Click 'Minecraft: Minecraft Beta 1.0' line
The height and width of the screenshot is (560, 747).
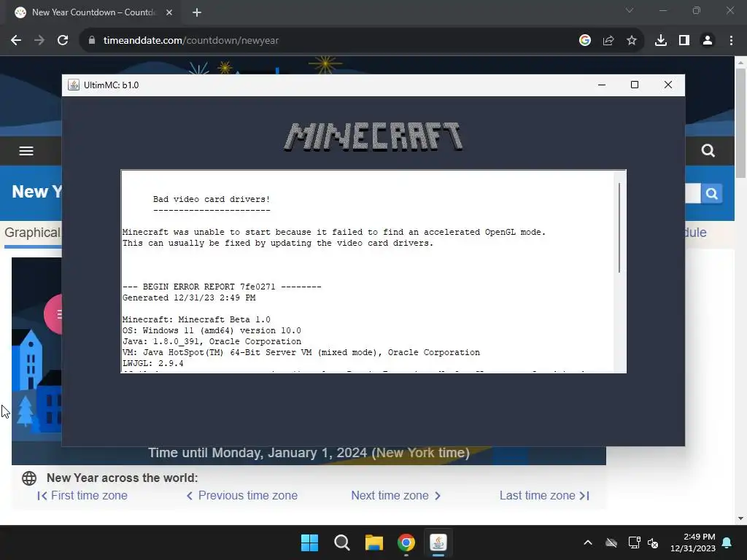[196, 319]
